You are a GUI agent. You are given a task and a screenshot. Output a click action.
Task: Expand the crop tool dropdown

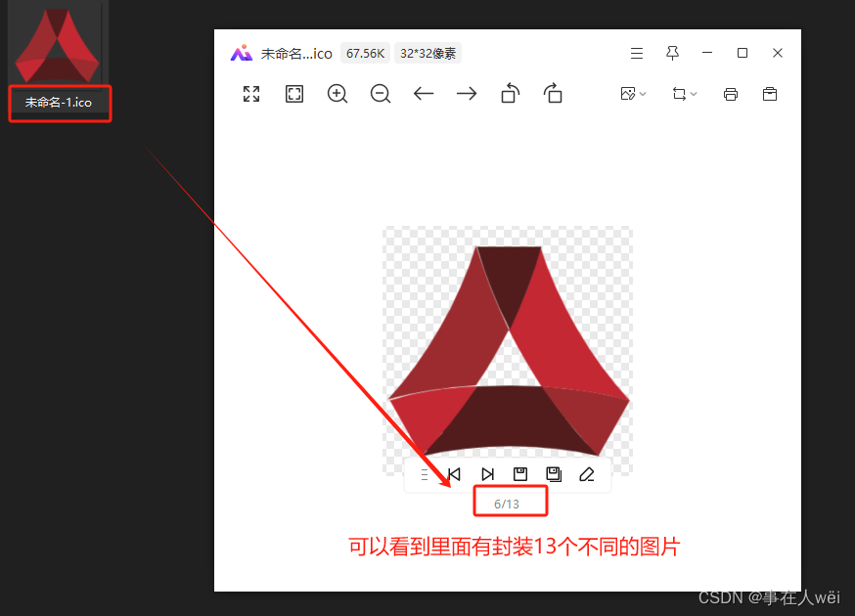click(684, 93)
